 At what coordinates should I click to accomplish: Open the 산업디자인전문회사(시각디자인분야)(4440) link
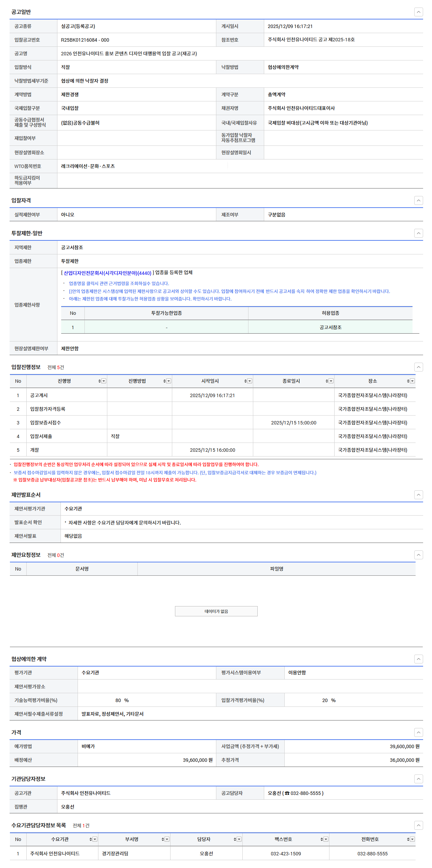[x=107, y=273]
